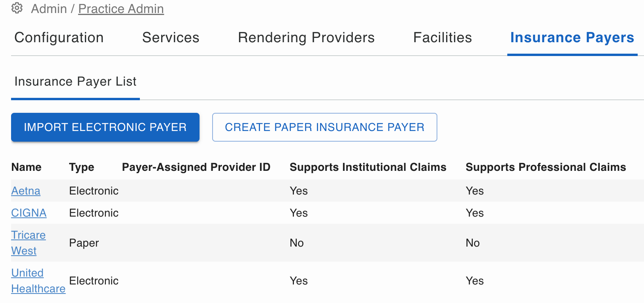Open the Insurance Payer List sub-tab
The height and width of the screenshot is (303, 644).
point(75,82)
